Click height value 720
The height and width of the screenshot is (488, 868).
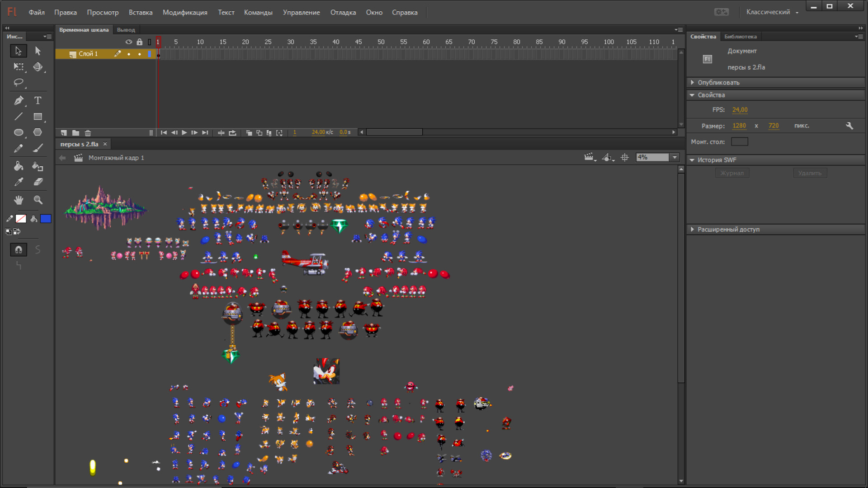(x=774, y=126)
